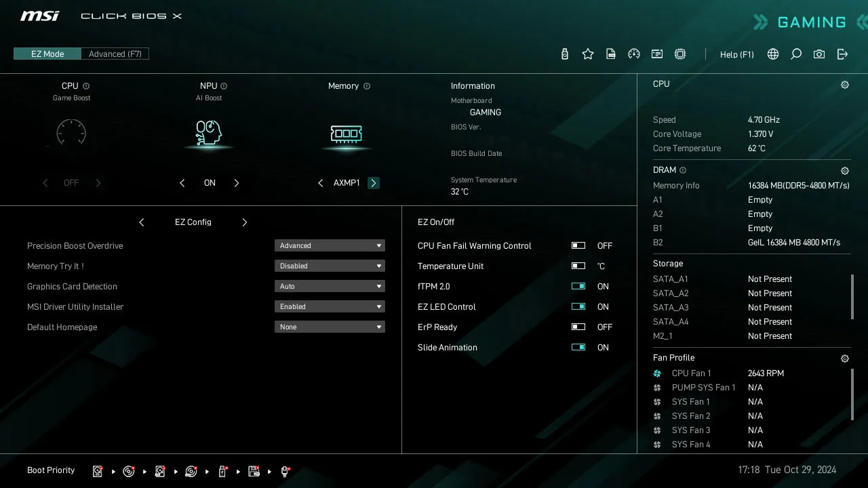Screen dimensions: 868x488
Task: Click left arrow next to AXMP1
Action: (x=321, y=183)
